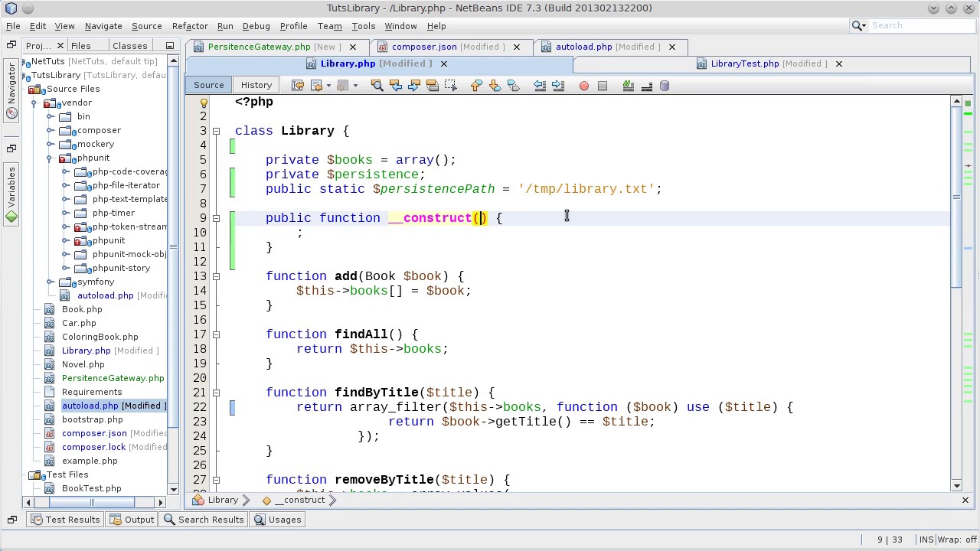Collapse the __construct function code fold
Screen dimensions: 980x551
pyautogui.click(x=216, y=218)
